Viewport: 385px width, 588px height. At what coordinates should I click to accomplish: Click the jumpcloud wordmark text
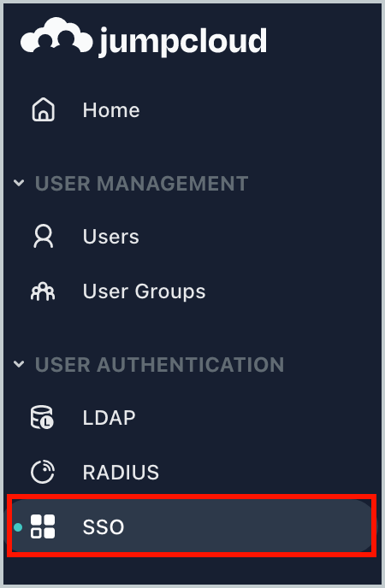pos(183,41)
